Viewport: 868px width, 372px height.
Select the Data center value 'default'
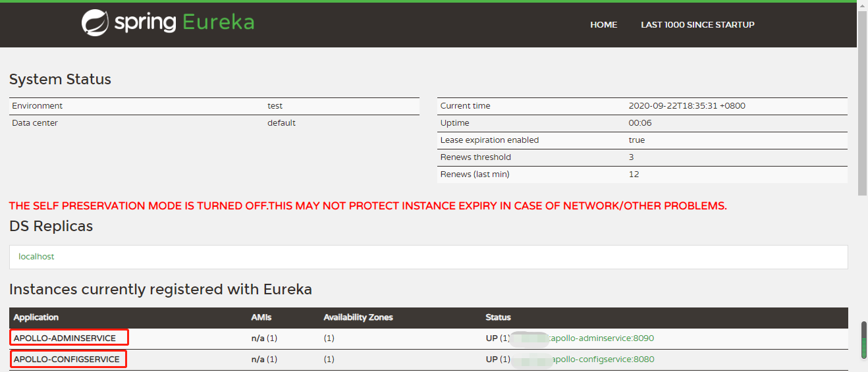(x=281, y=123)
